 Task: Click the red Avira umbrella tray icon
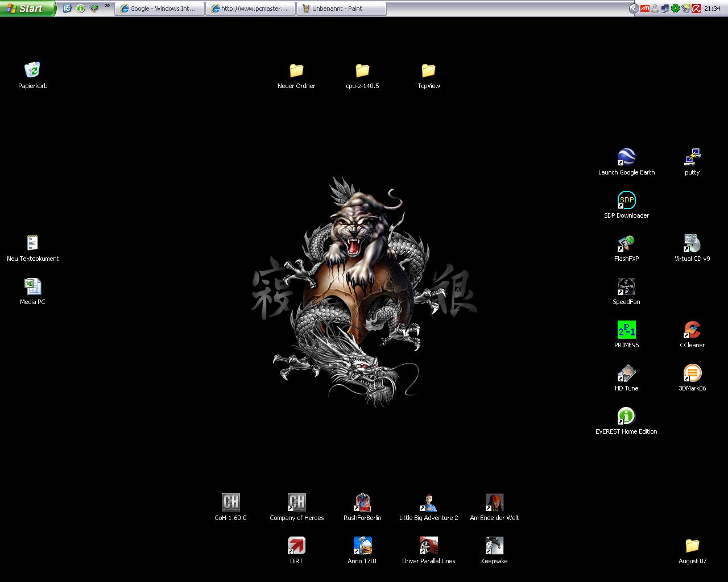[696, 9]
